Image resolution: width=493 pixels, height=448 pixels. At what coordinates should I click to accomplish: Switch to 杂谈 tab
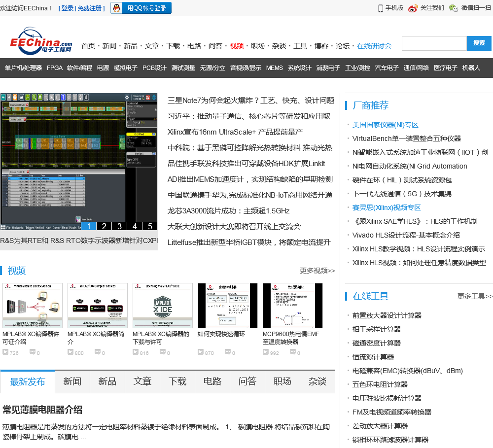[x=317, y=381]
